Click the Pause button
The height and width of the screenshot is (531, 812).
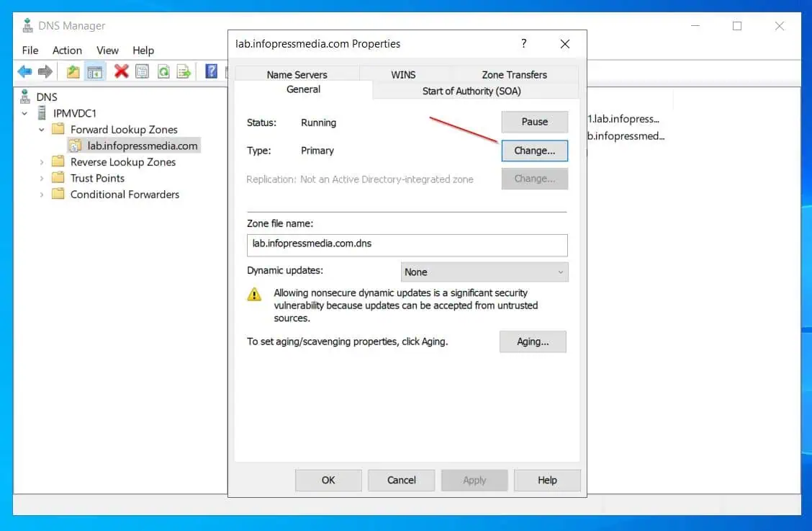pyautogui.click(x=534, y=122)
